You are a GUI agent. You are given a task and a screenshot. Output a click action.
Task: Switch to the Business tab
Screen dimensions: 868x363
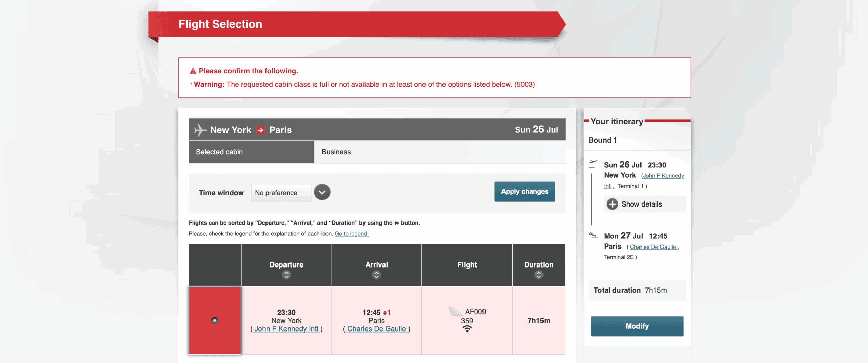[x=336, y=152]
